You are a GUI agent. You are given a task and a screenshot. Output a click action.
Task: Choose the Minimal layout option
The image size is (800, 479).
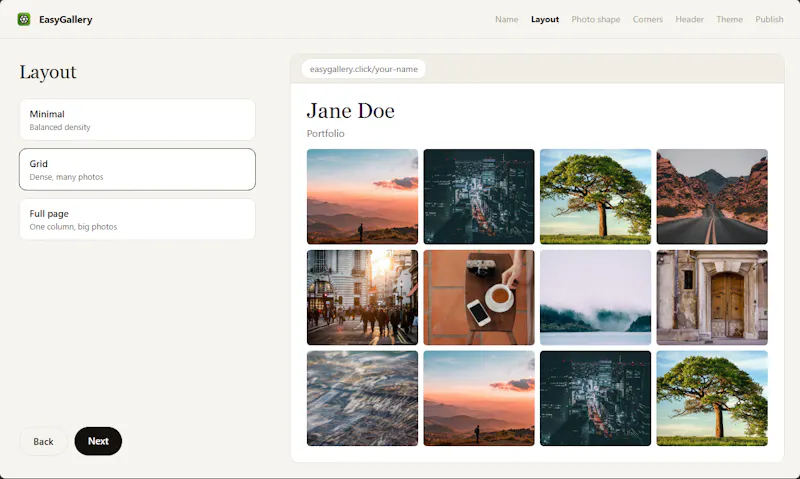[x=137, y=120]
